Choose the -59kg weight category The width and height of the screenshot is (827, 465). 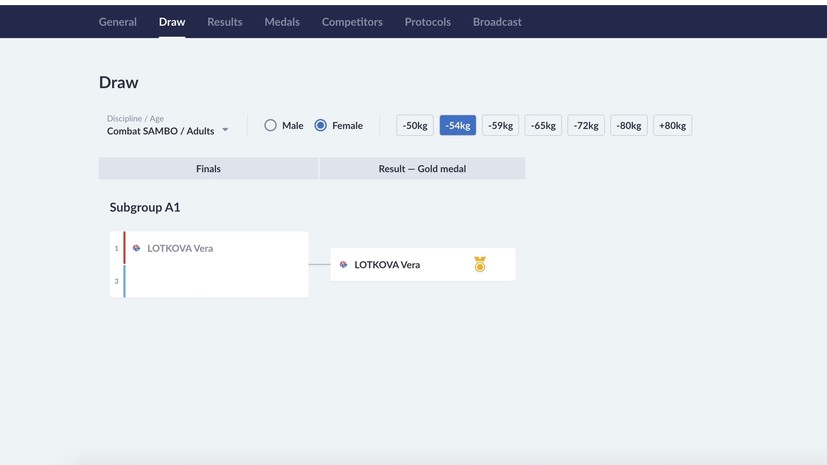click(x=500, y=126)
